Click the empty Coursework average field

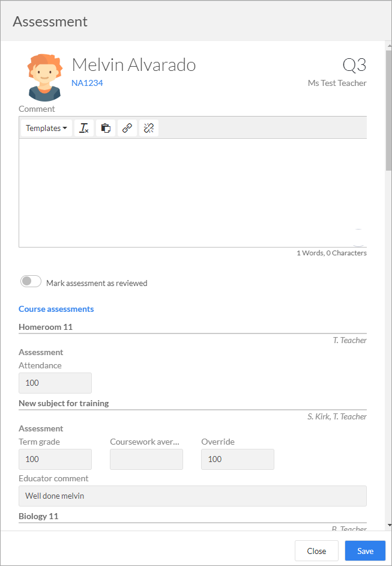tap(146, 459)
